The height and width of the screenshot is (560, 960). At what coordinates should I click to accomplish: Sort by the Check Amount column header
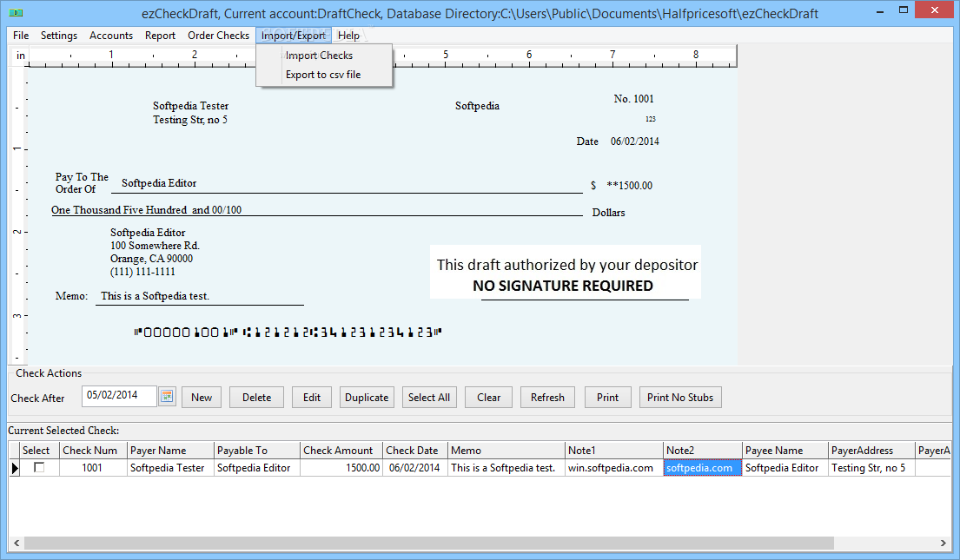[341, 451]
